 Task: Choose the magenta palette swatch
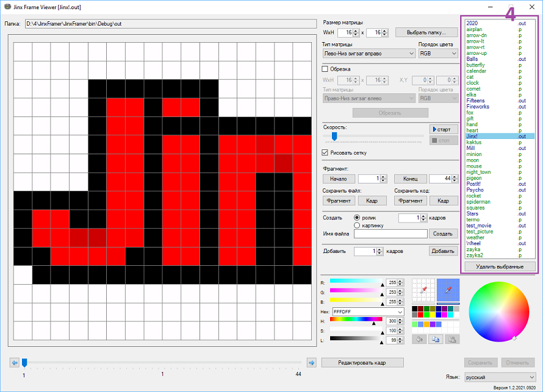[444, 315]
